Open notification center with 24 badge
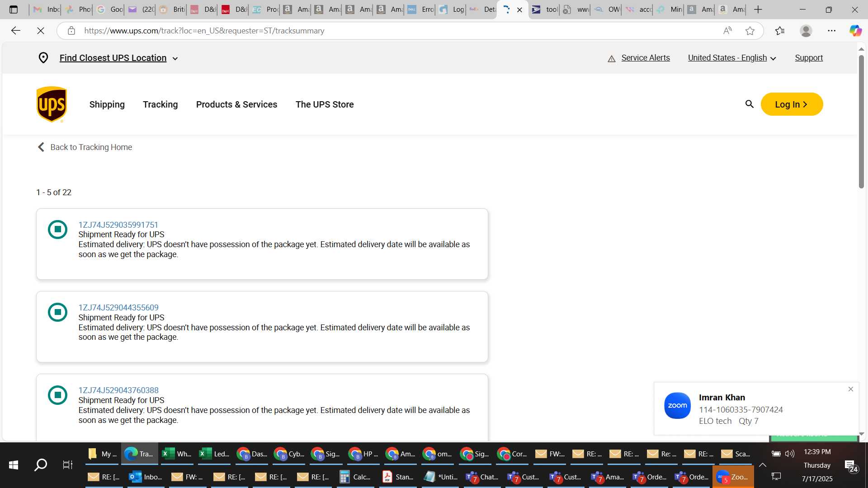868x488 pixels. (x=851, y=466)
